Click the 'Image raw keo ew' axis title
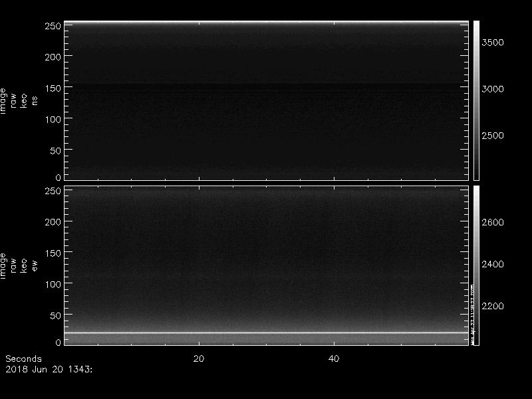 pyautogui.click(x=19, y=265)
